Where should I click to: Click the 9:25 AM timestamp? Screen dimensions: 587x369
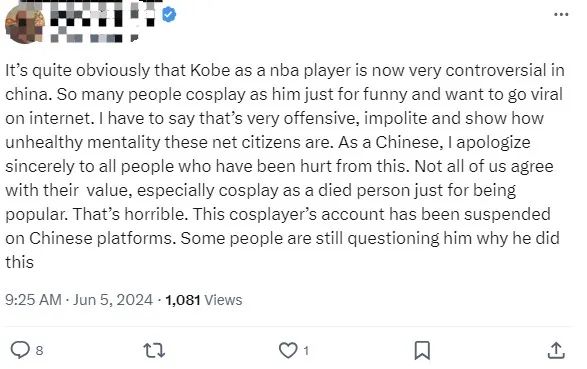[33, 300]
